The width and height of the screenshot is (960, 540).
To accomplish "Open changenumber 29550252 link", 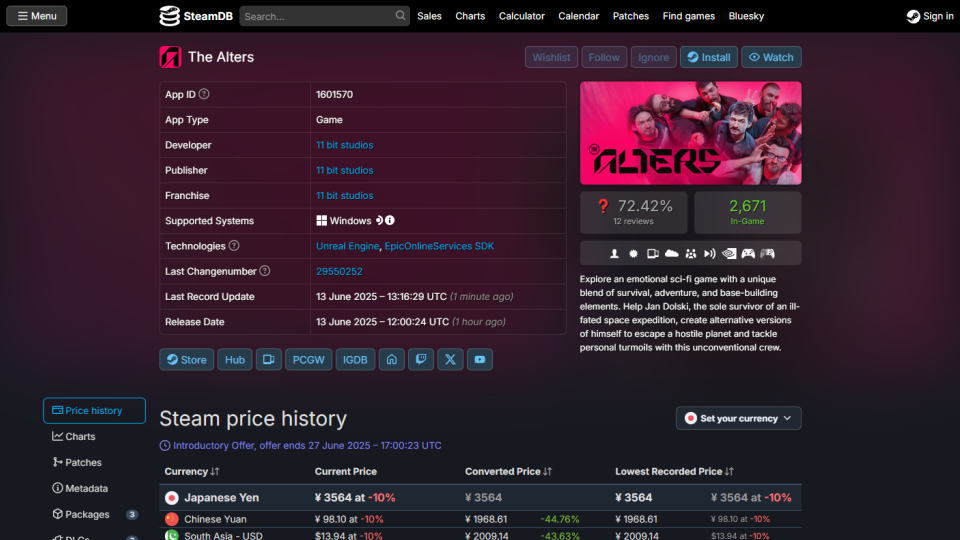I will pos(339,271).
